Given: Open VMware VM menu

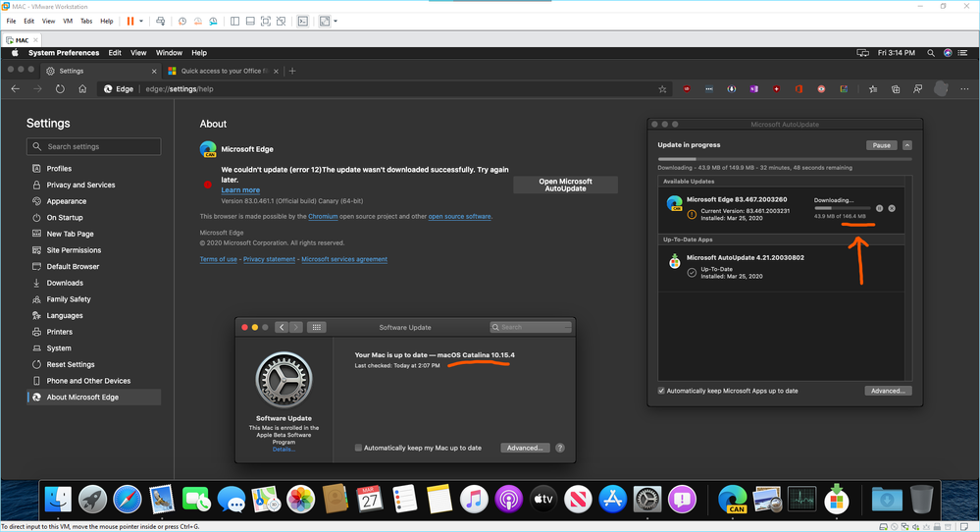Looking at the screenshot, I should pyautogui.click(x=68, y=22).
